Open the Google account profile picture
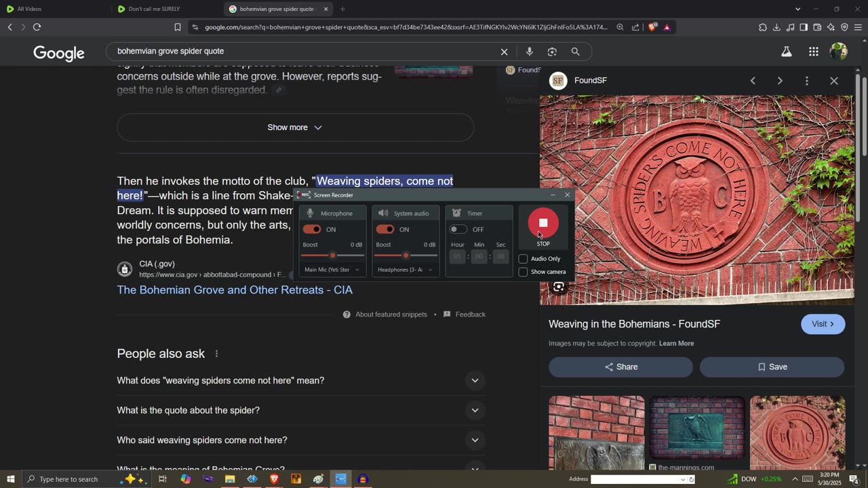The image size is (868, 488). [839, 52]
